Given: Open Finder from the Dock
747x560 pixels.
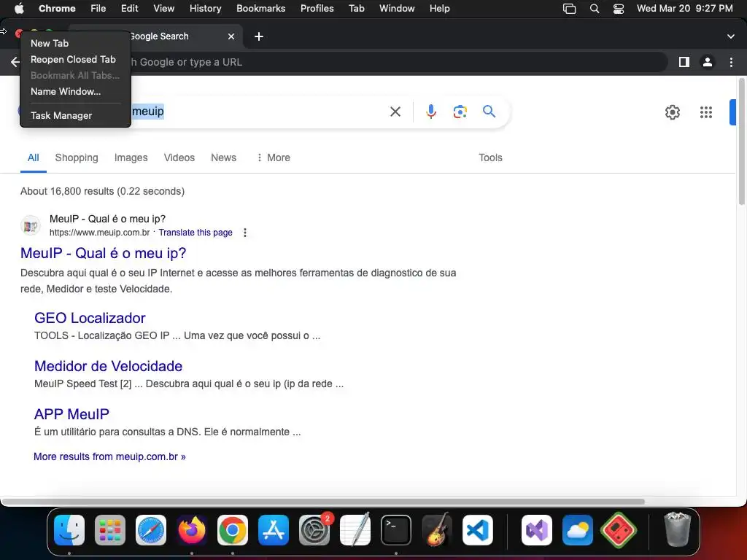Looking at the screenshot, I should tap(69, 530).
